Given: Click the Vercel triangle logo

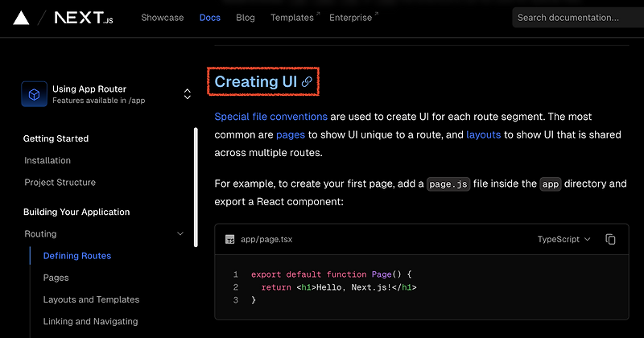Looking at the screenshot, I should click(21, 18).
